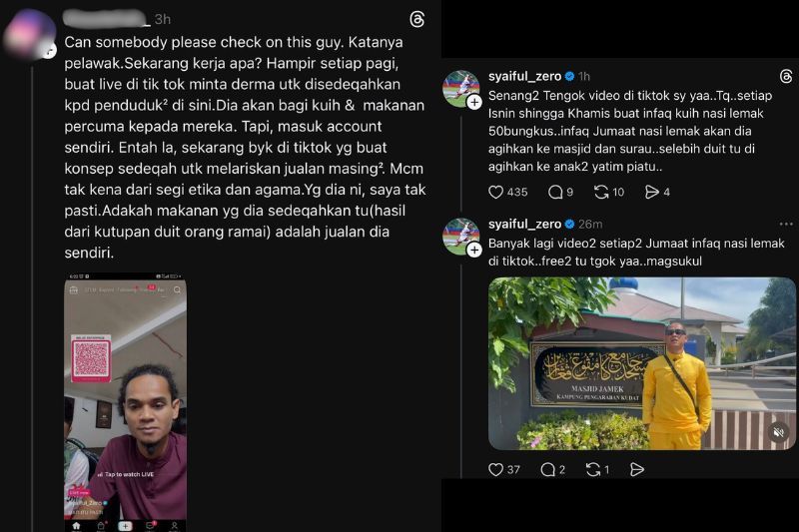Open the TikTok live screenshot image
The height and width of the screenshot is (532, 799).
point(126,402)
